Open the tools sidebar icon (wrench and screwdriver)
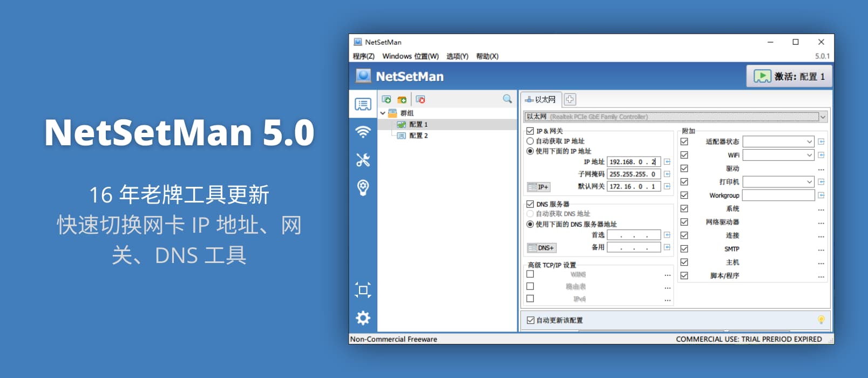The image size is (868, 378). pos(363,160)
